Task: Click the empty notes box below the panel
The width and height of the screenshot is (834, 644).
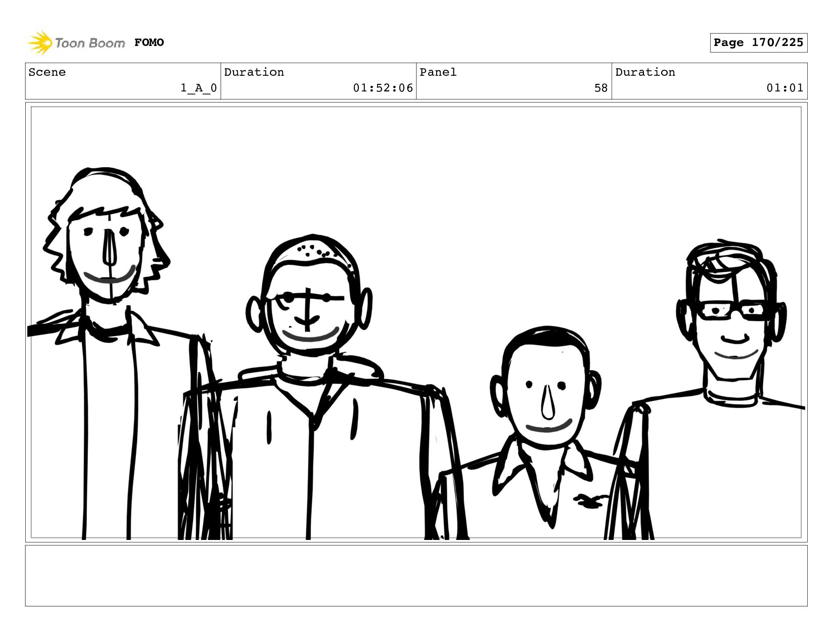Action: point(416,576)
